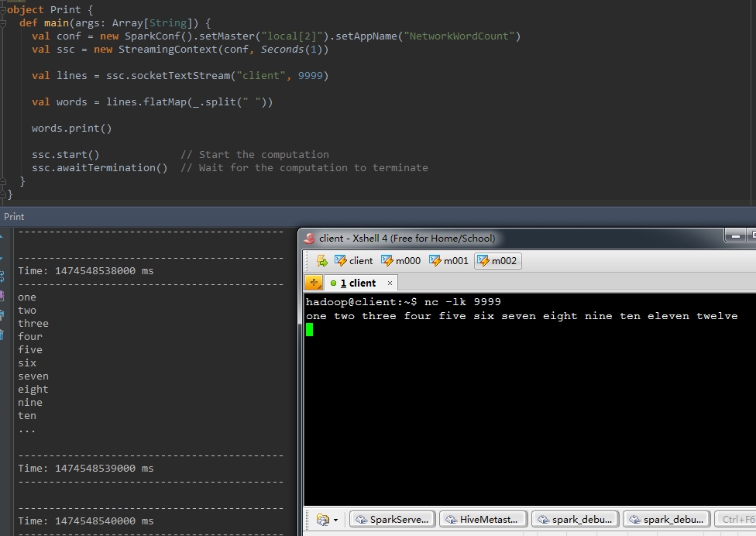Run the HiveMetast... quick command button
The image size is (756, 536).
coord(483,520)
